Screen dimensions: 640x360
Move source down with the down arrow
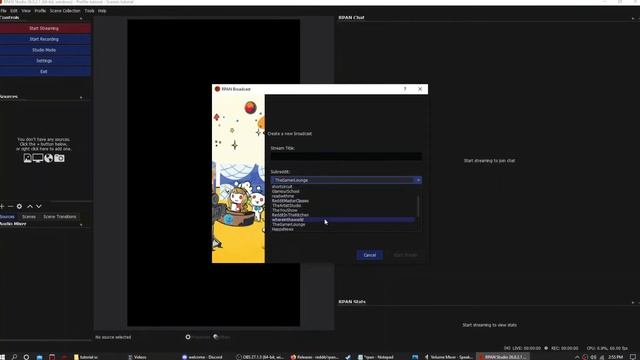39,207
